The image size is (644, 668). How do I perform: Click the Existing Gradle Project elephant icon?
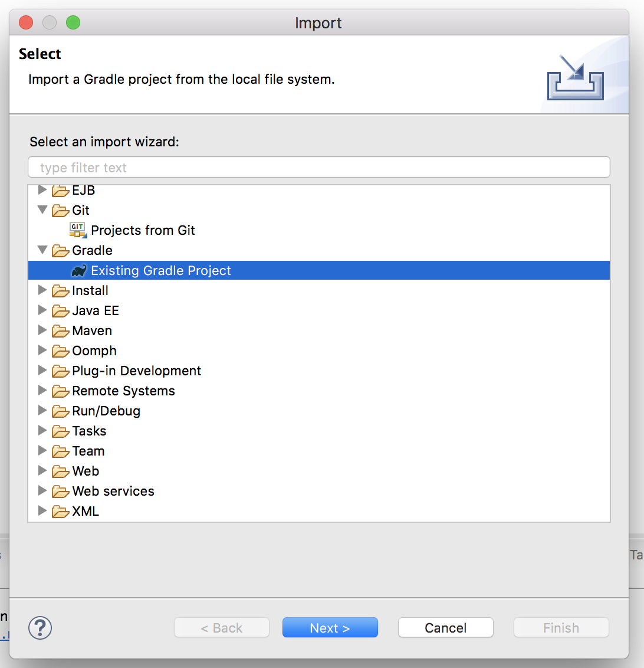click(x=78, y=271)
